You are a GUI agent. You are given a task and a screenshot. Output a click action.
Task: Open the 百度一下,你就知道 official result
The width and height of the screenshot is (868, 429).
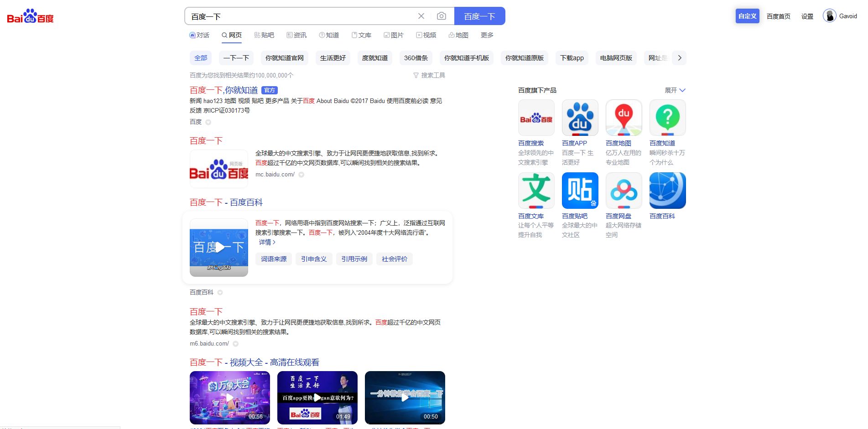pos(223,90)
